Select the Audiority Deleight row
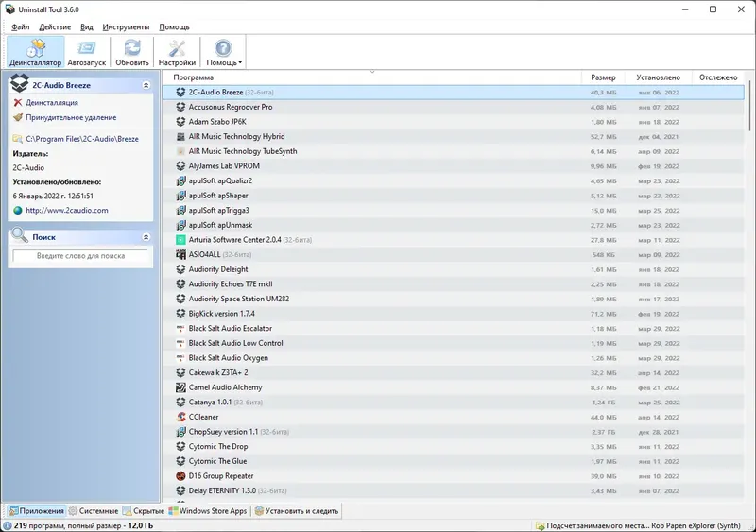Viewport: 756px width, 532px height. click(454, 269)
